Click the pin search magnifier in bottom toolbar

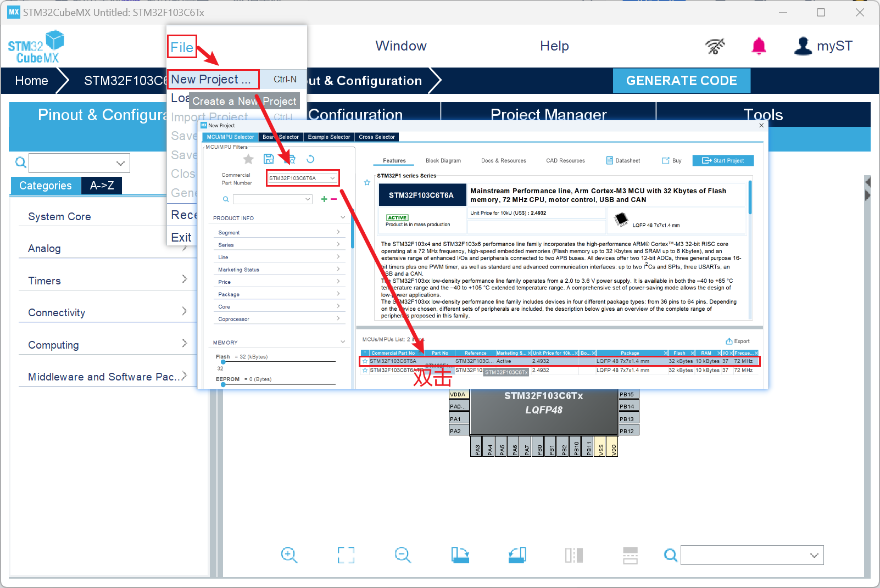[670, 555]
